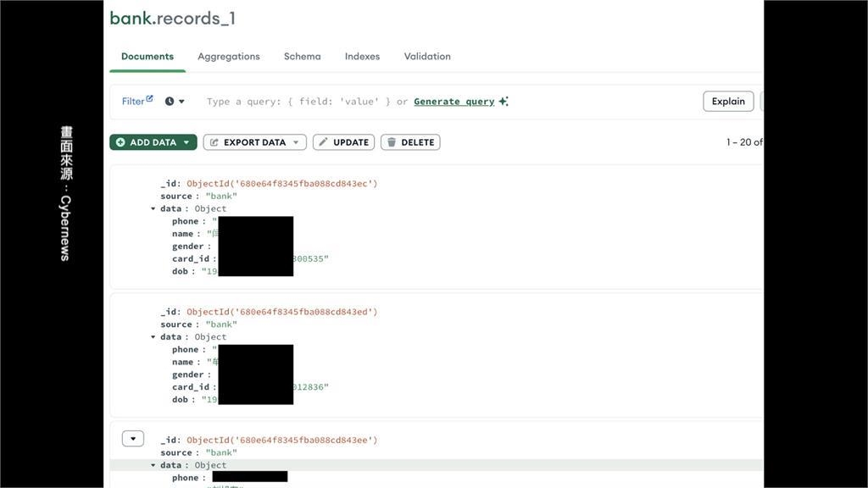868x488 pixels.
Task: Click the plus icon on ADD DATA
Action: click(120, 142)
